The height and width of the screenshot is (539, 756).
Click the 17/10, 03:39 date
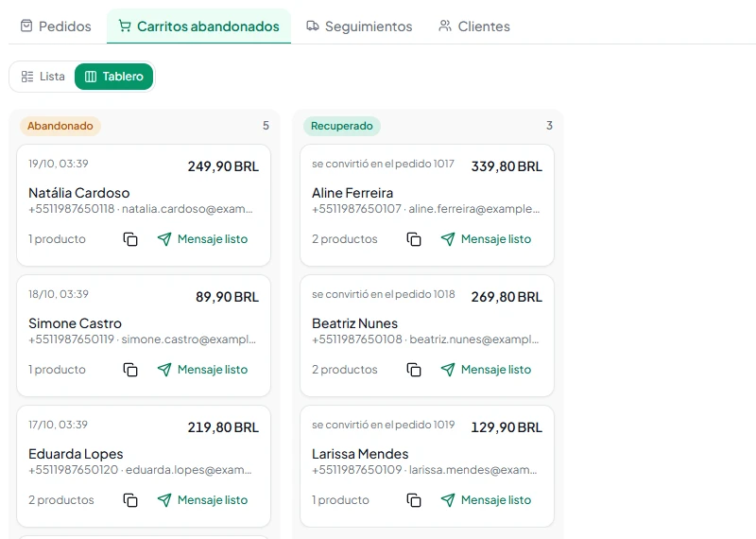[x=58, y=425]
